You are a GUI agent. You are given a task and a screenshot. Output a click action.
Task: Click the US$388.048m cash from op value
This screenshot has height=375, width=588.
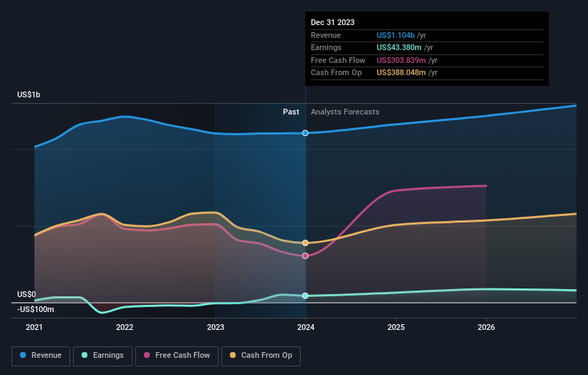pyautogui.click(x=401, y=73)
